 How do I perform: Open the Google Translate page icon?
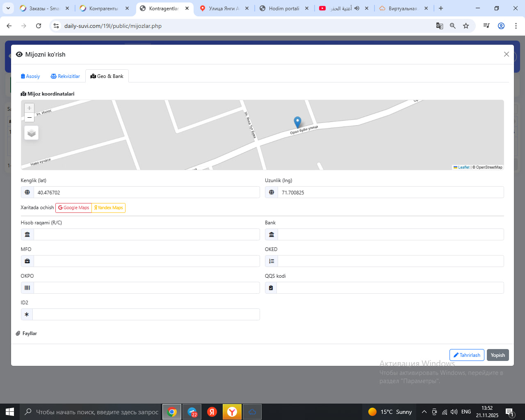(x=440, y=26)
